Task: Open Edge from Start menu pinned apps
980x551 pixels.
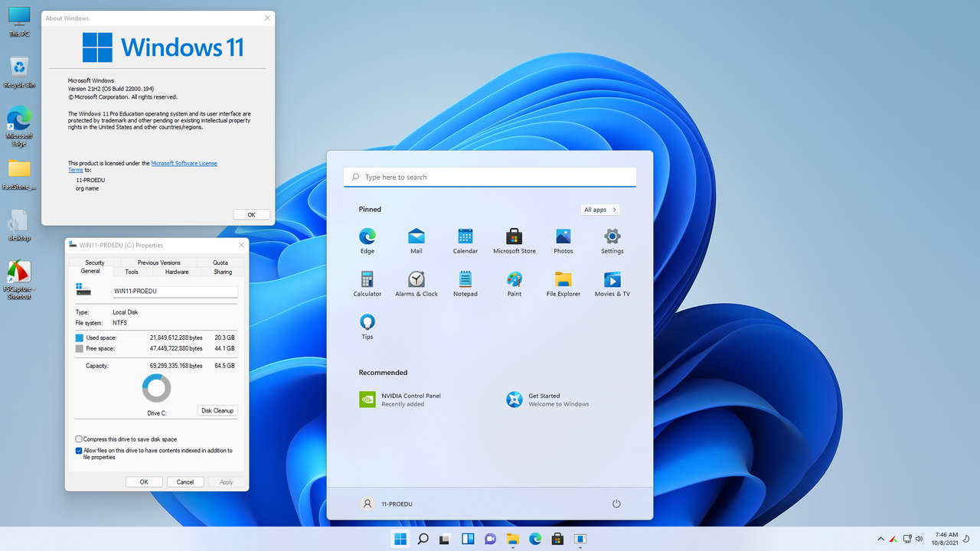Action: point(367,240)
